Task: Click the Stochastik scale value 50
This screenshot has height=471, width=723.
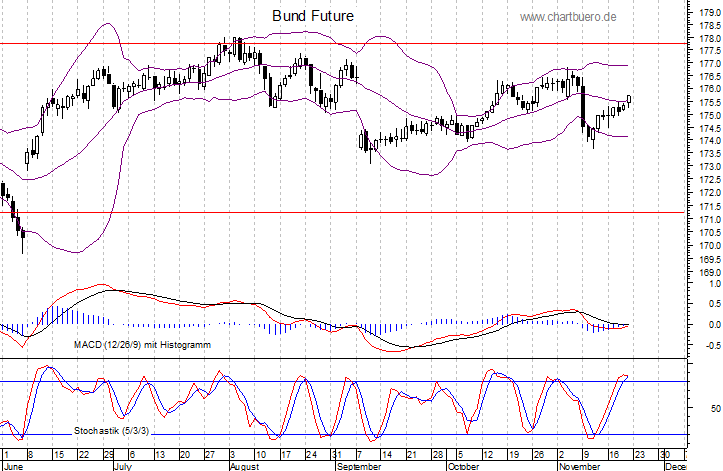Action: [x=716, y=409]
